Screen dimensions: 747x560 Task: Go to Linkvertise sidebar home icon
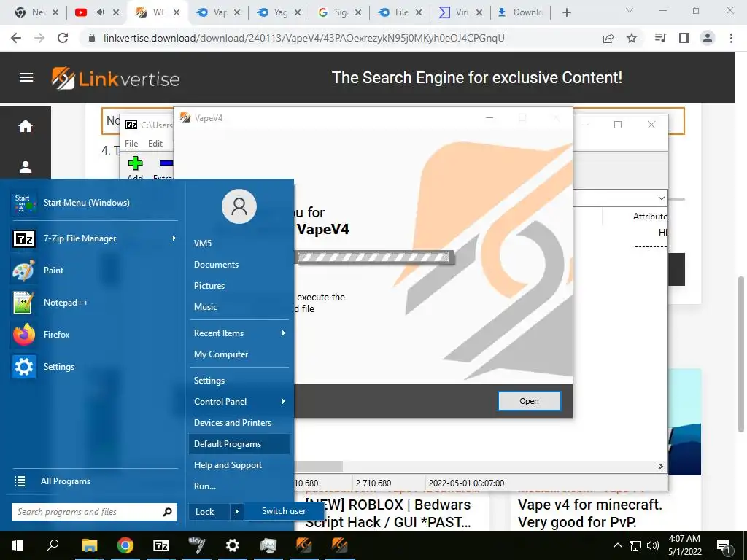tap(26, 125)
